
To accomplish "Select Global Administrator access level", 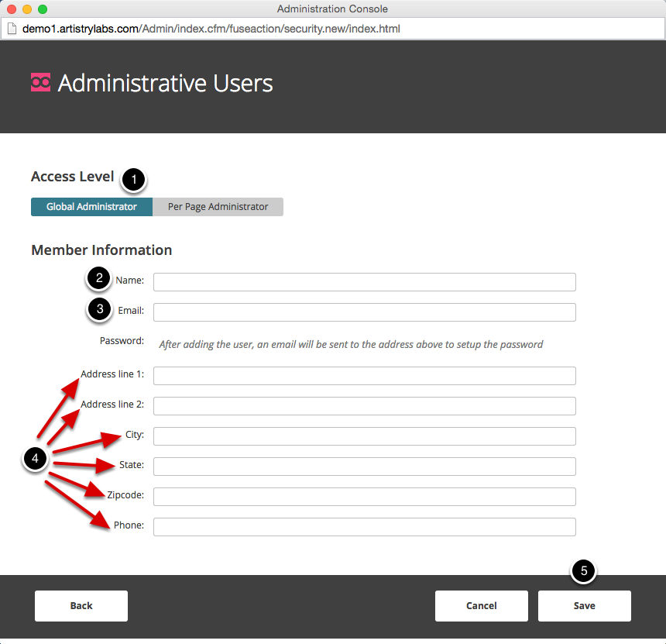I will coord(91,207).
